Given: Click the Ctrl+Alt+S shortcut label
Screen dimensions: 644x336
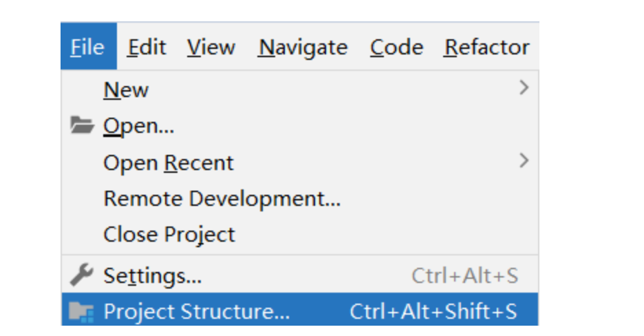Looking at the screenshot, I should click(x=465, y=275).
